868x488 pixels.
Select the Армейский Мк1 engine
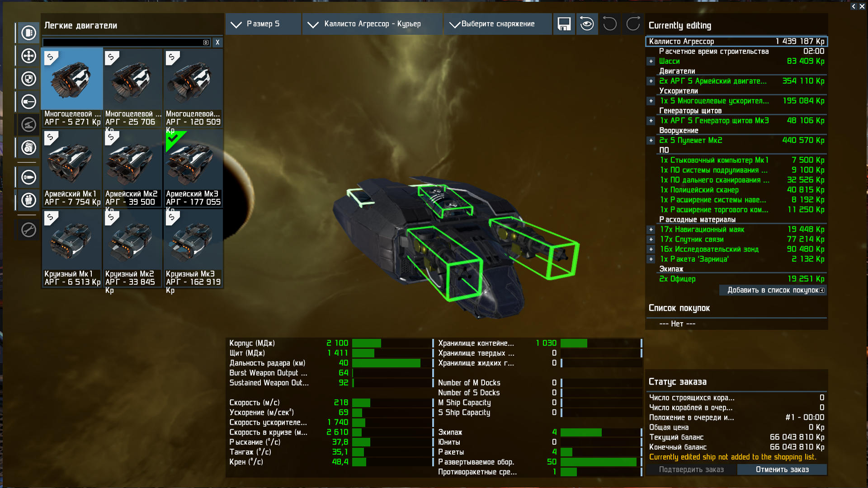pos(72,168)
